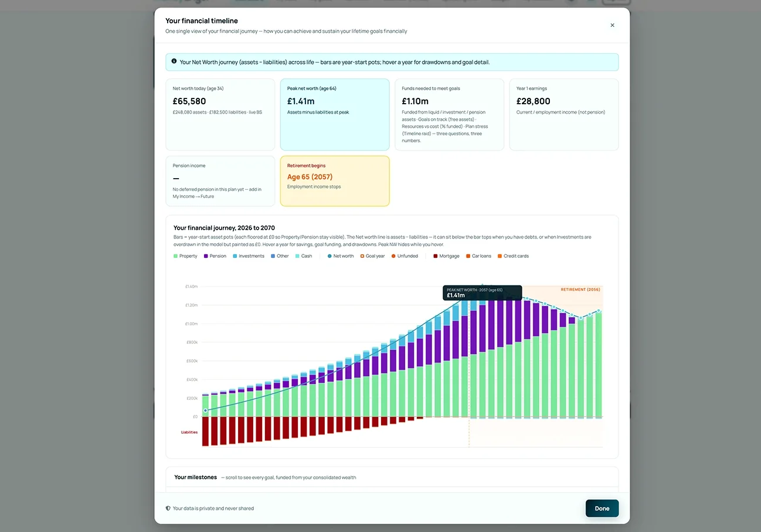Screen dimensions: 761x532
Task: Click the info icon in the Net Worth banner
Action: pyautogui.click(x=174, y=61)
